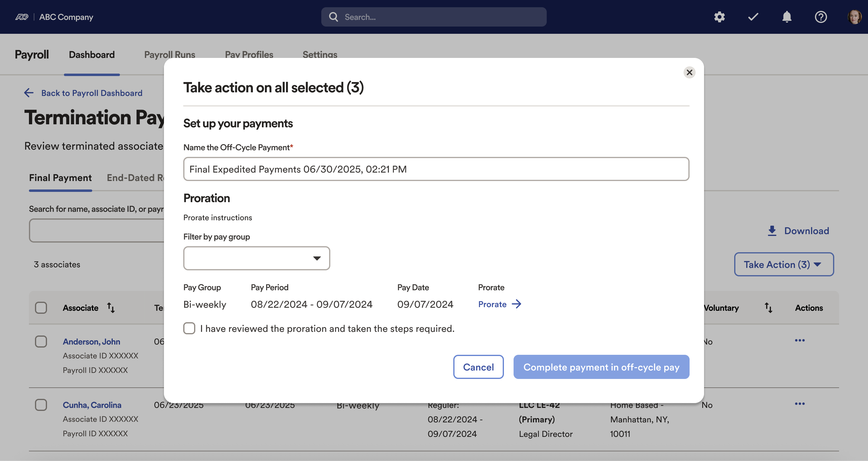Click the approvals checkmark icon in header
The width and height of the screenshot is (868, 461).
click(753, 17)
